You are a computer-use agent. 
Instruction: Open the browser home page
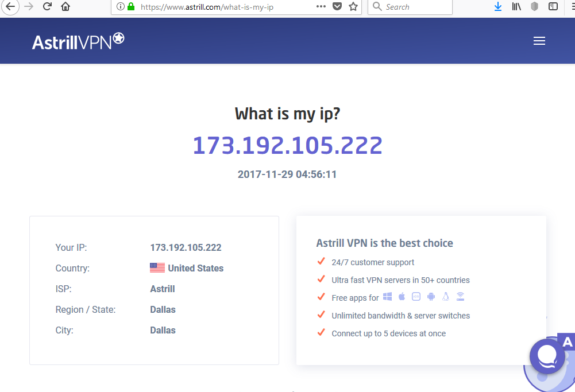(x=65, y=6)
